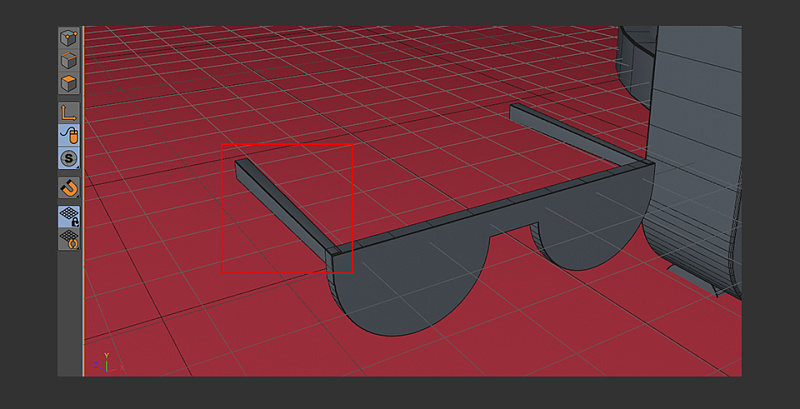
Task: Select Edges mode cube icon
Action: pyautogui.click(x=69, y=61)
